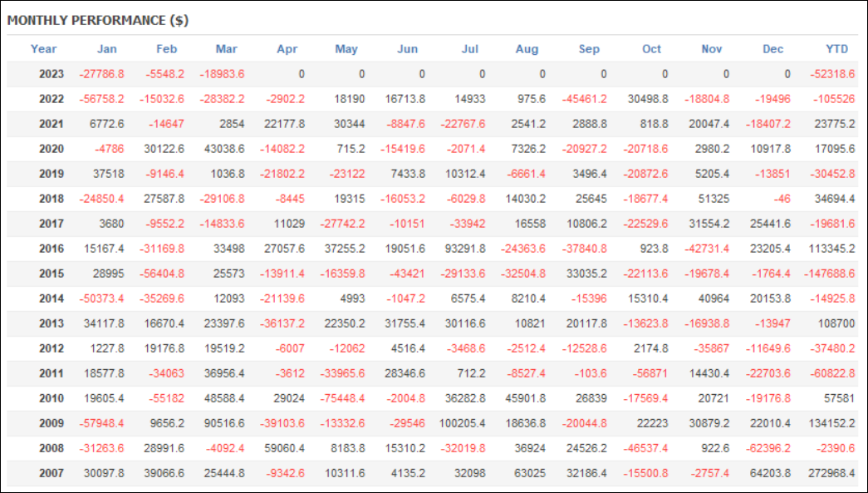This screenshot has width=868, height=493.
Task: Select the 2014 row label
Action: coord(51,298)
